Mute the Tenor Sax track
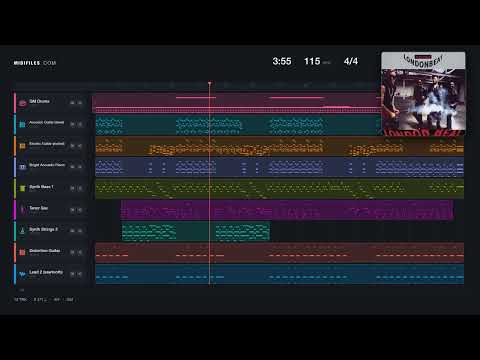Screen dimensions: 480x360 coord(72,210)
